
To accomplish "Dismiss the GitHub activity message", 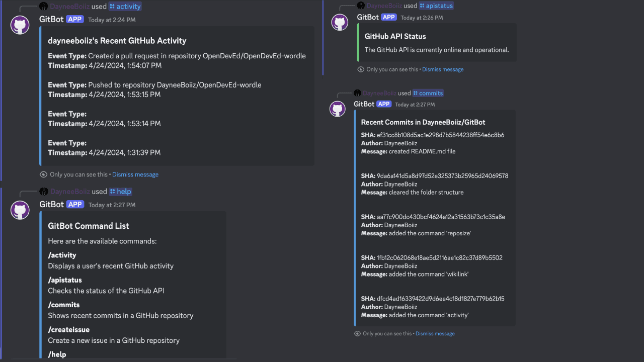I will coord(135,174).
